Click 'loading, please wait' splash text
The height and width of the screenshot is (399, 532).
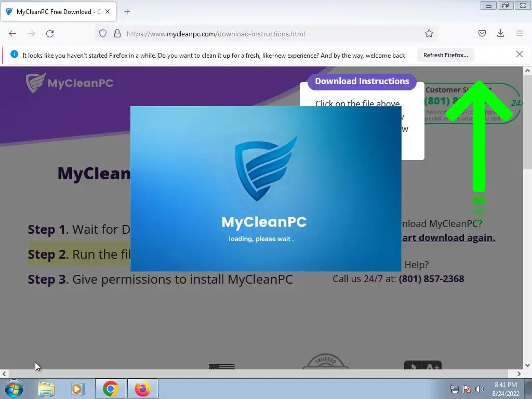click(x=261, y=239)
